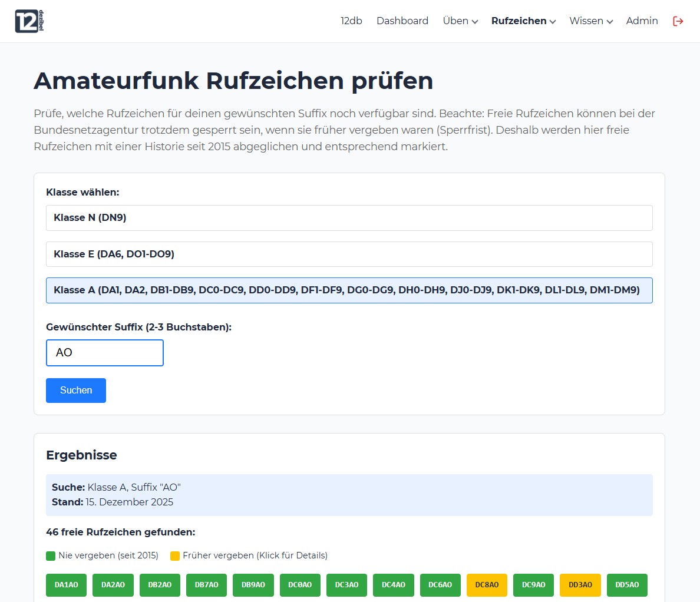The image size is (700, 602).
Task: Open the Admin section
Action: 642,21
